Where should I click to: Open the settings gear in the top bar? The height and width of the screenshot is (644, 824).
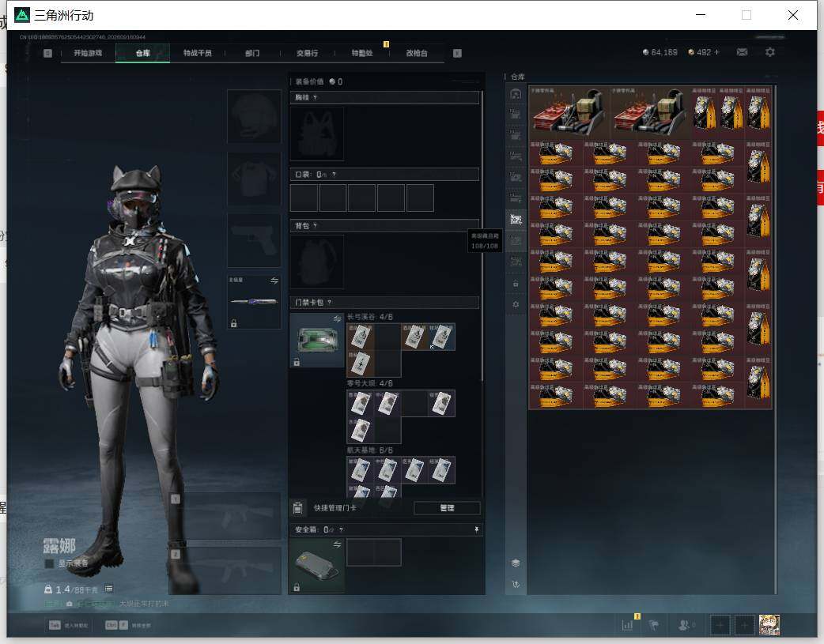tap(770, 52)
